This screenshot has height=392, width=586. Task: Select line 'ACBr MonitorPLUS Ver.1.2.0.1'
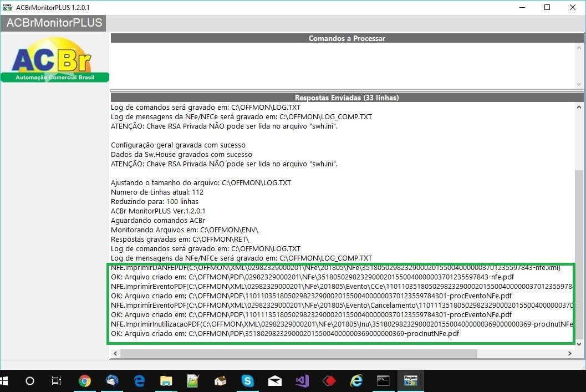158,211
